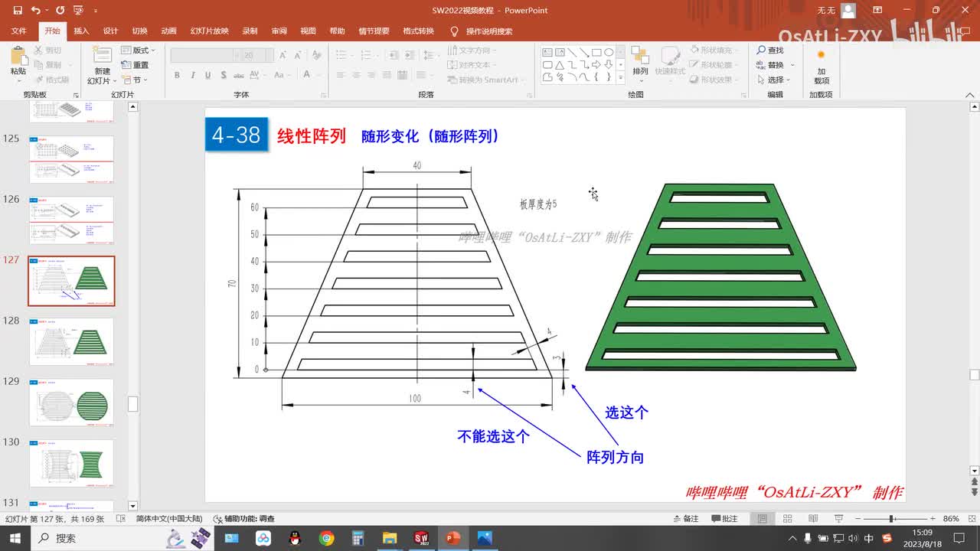Screen dimensions: 980x551
Task: Select slide 128 thumbnail
Action: pos(71,341)
